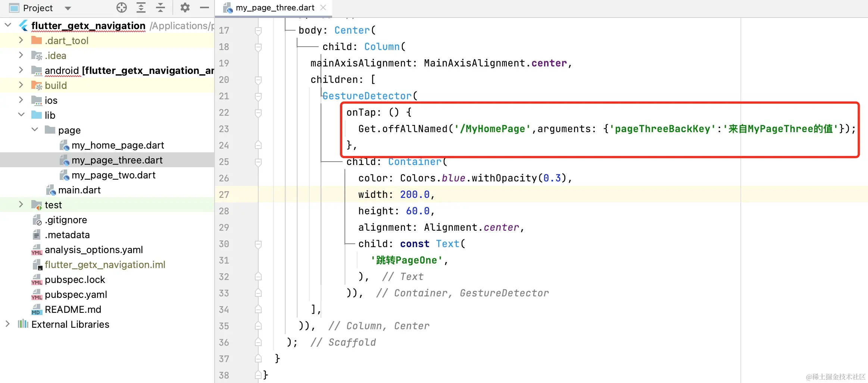Click Alignment.center on line 29
The width and height of the screenshot is (868, 383).
pyautogui.click(x=471, y=227)
